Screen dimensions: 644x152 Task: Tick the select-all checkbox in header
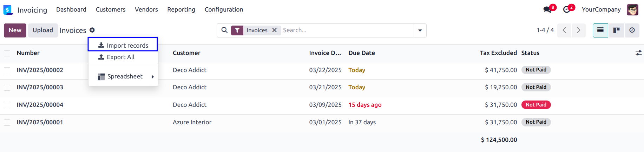7,53
